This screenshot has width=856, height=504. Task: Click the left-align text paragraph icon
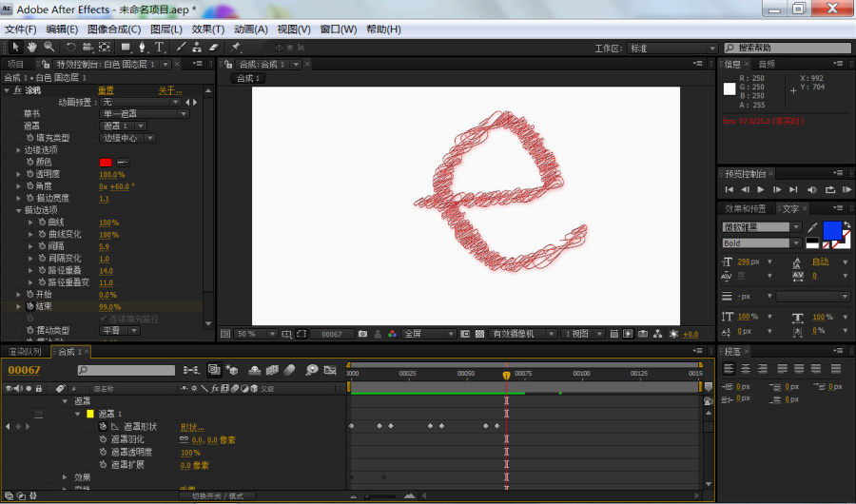point(729,369)
